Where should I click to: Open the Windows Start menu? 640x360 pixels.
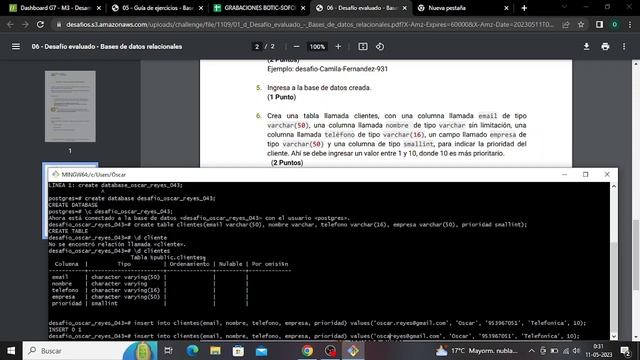click(x=11, y=351)
